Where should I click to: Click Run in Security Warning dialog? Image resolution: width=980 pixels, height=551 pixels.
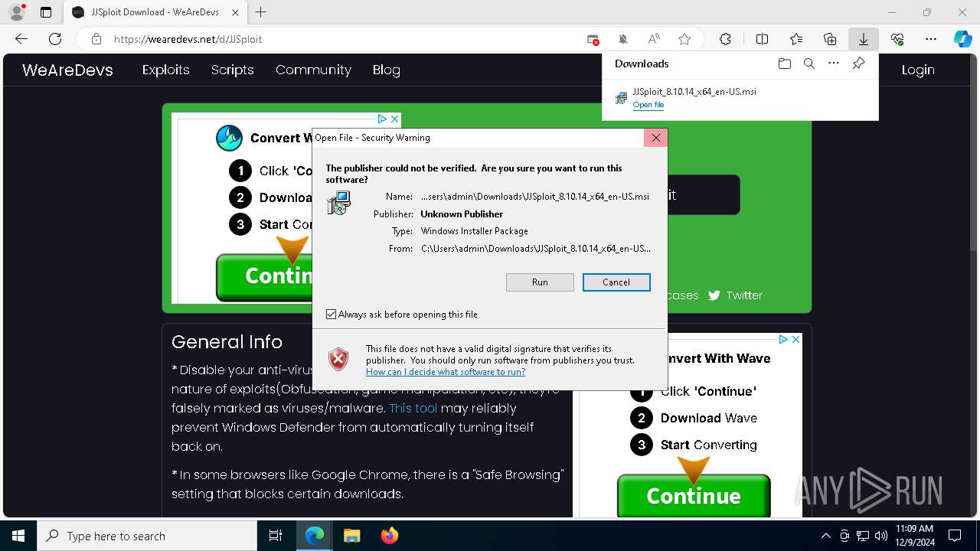(540, 282)
